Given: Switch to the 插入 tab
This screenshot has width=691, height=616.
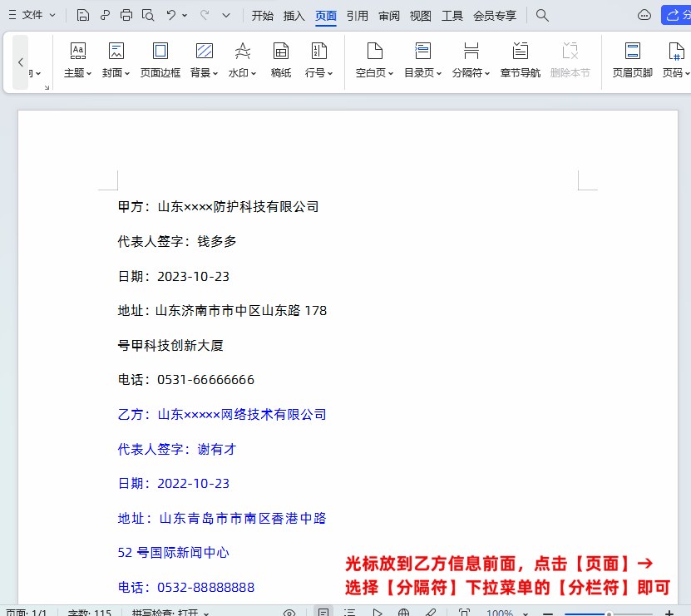Looking at the screenshot, I should [x=294, y=15].
